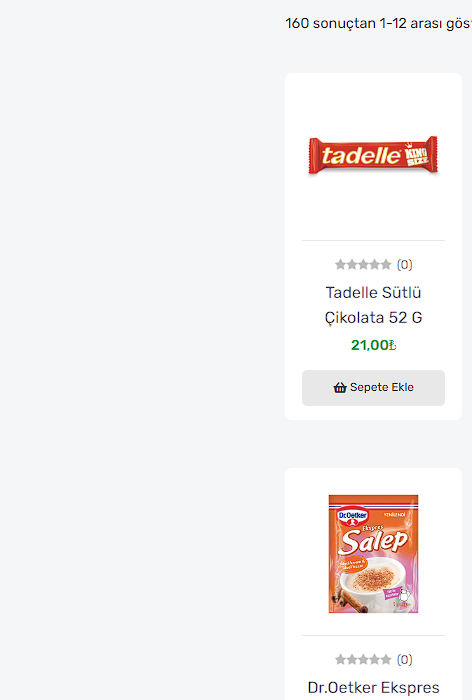The height and width of the screenshot is (700, 472).
Task: Open Tadelle review count (0)
Action: point(405,265)
